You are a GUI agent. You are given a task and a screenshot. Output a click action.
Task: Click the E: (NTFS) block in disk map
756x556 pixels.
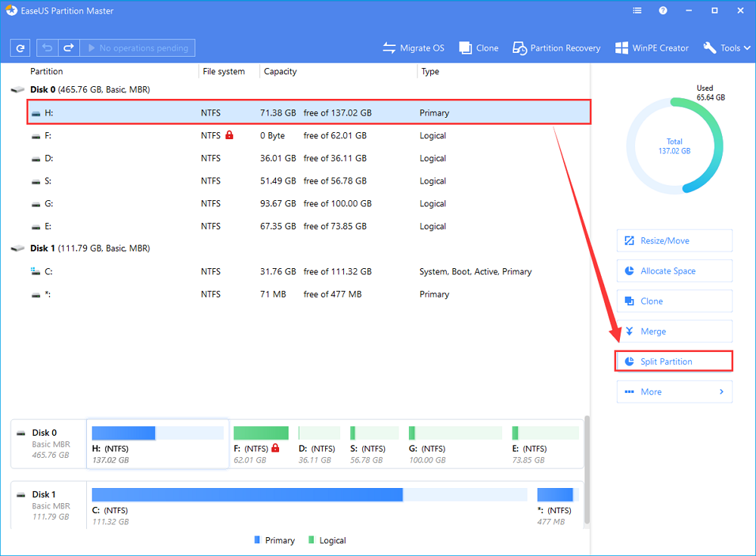[x=545, y=443]
